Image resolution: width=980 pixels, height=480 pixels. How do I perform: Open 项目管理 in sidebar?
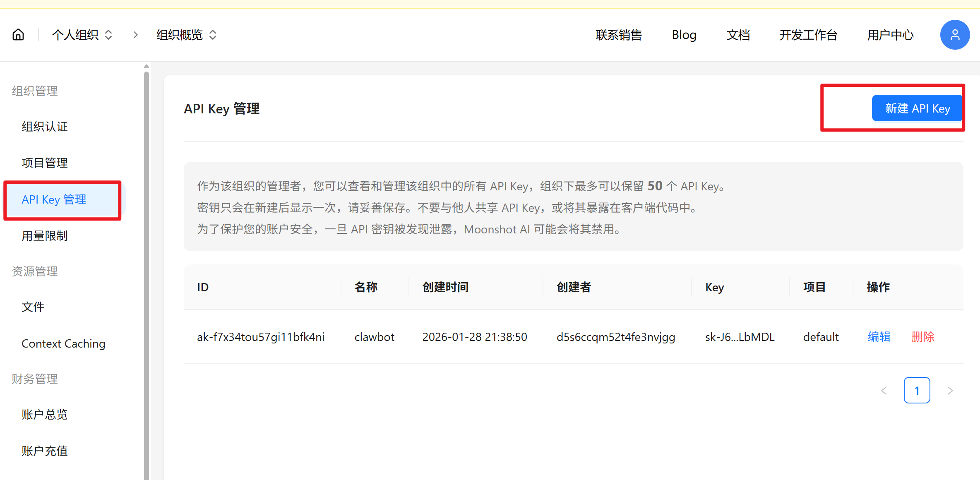point(45,163)
